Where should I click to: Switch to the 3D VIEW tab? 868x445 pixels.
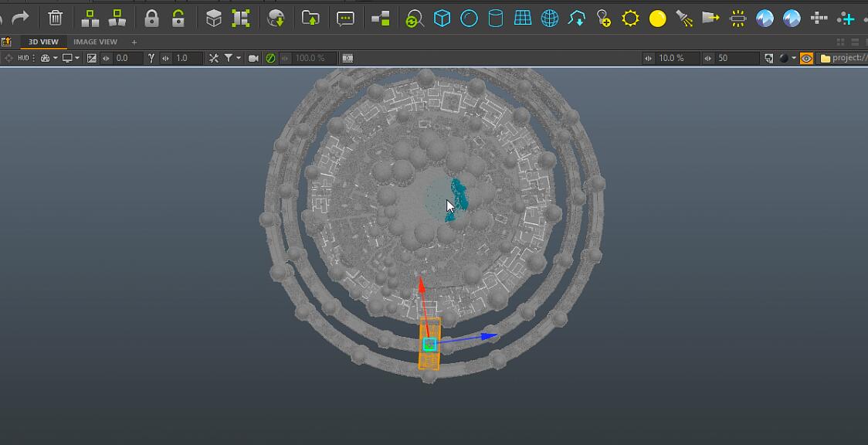coord(43,42)
